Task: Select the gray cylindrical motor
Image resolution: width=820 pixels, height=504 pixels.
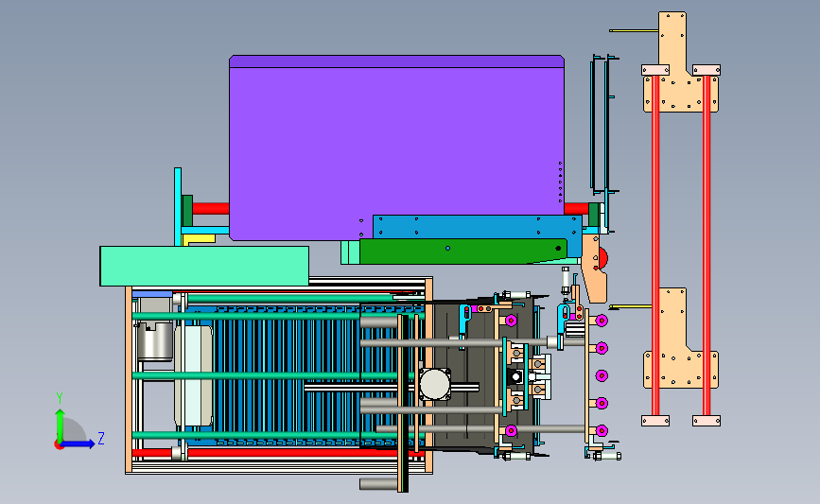Action: (x=155, y=340)
